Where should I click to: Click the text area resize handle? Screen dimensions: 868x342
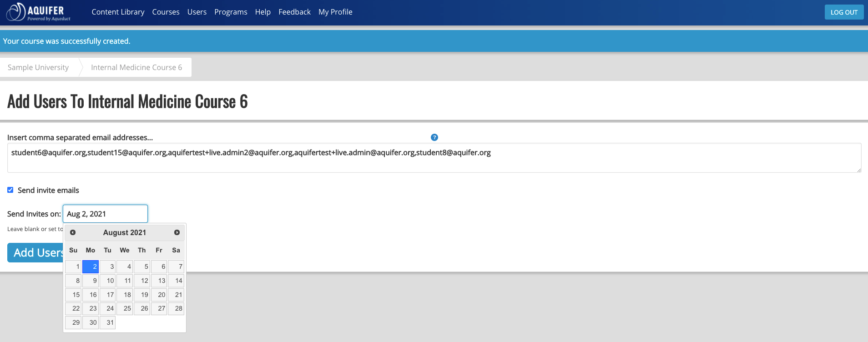point(858,170)
